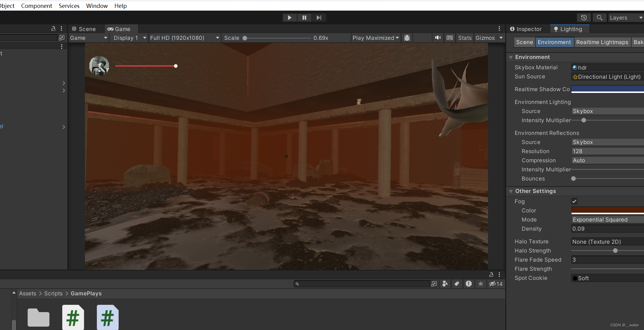This screenshot has width=644, height=330.
Task: Click the debug icon next to Play Maximized
Action: click(x=407, y=38)
